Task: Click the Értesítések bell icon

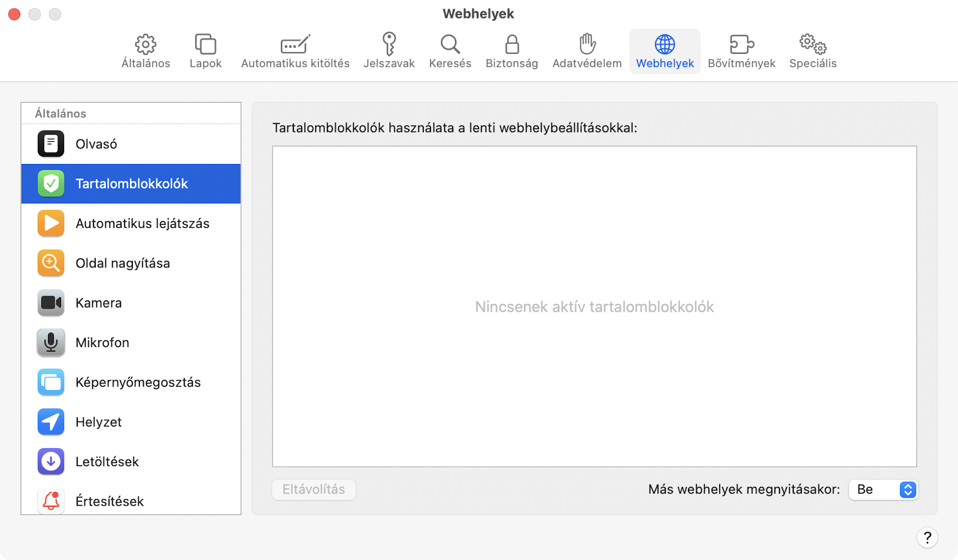Action: click(51, 501)
